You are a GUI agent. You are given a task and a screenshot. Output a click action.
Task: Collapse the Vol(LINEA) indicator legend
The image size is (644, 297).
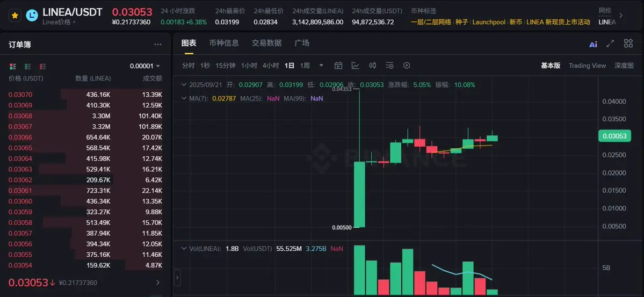pos(184,249)
